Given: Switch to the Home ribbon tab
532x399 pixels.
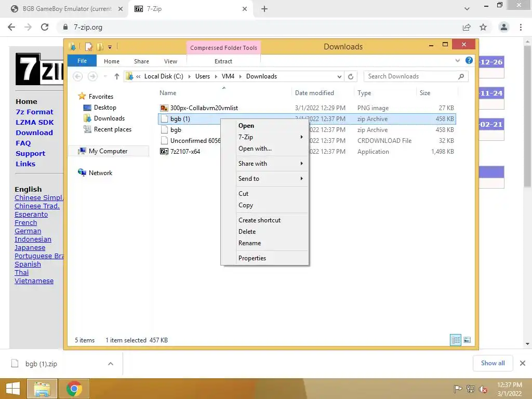Looking at the screenshot, I should [112, 61].
